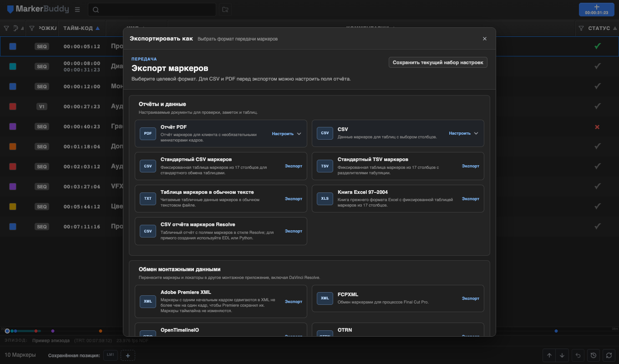Expand Настроить options for Отчёт PDF

point(287,134)
